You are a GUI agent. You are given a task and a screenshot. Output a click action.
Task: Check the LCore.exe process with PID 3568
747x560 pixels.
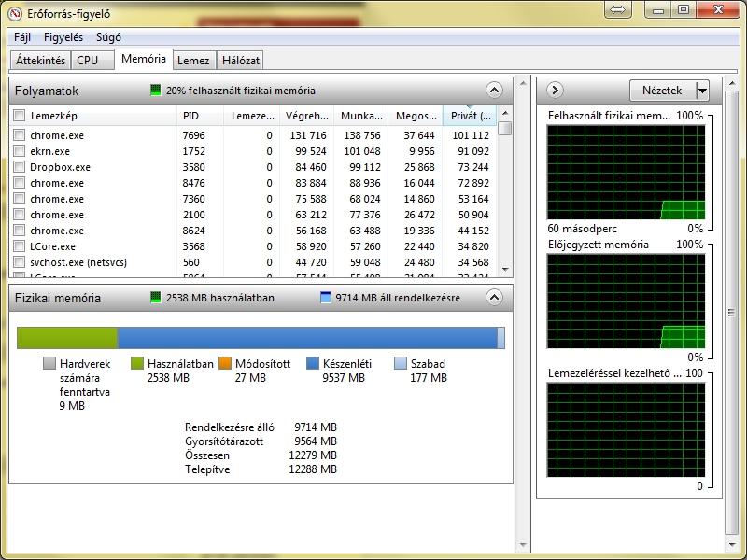pos(19,246)
